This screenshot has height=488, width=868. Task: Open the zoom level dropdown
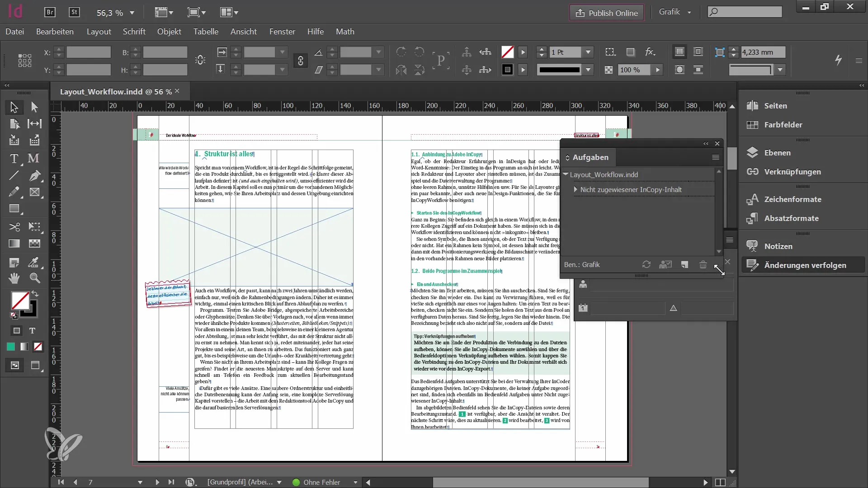click(132, 13)
